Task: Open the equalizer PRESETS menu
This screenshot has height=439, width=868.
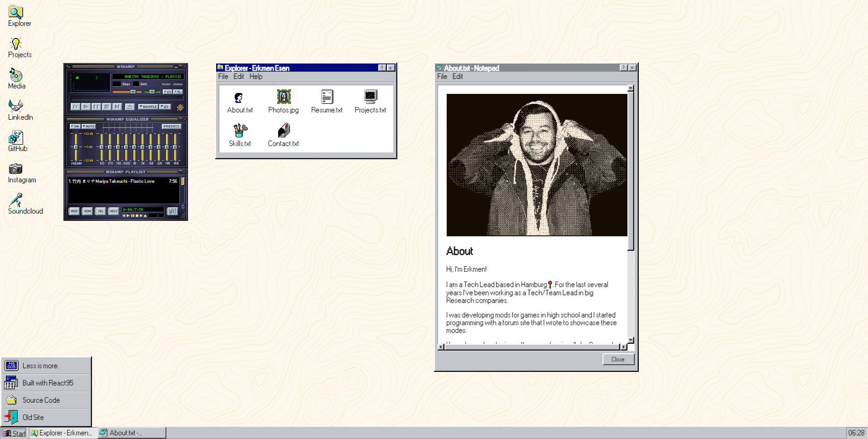Action: (172, 127)
